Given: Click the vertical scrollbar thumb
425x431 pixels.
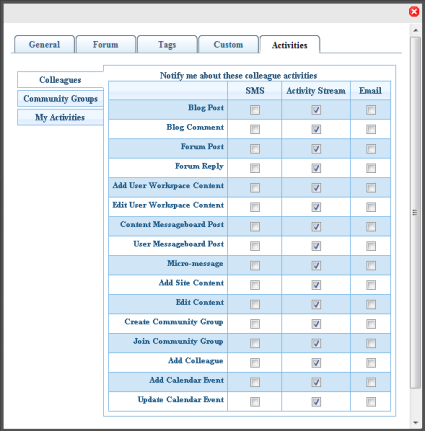Looking at the screenshot, I should click(x=415, y=212).
